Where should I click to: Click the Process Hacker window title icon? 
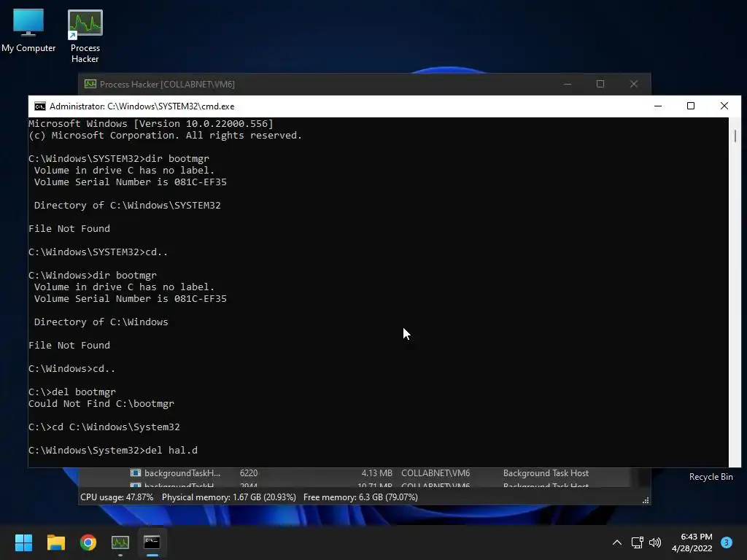coord(90,85)
